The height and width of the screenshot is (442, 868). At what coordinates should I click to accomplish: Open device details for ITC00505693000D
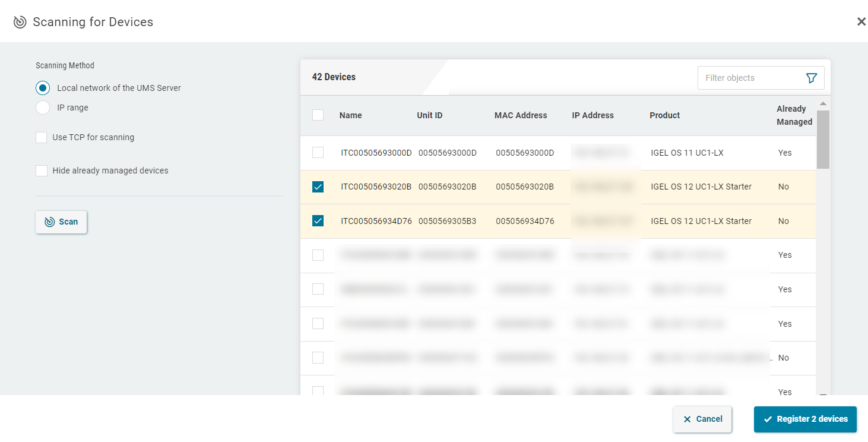pos(373,152)
